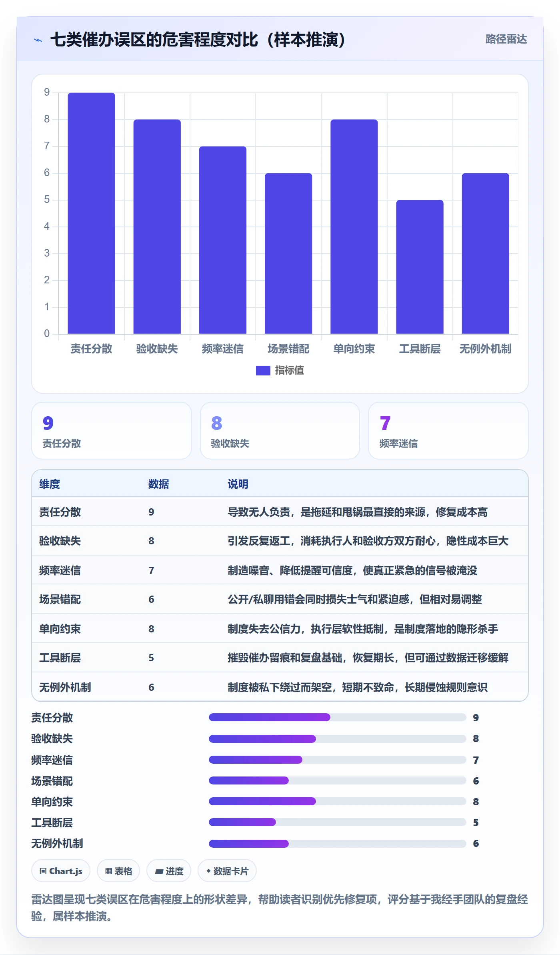Click the 路径雷达 label in the header
Viewport: 560px width, 955px height.
click(x=506, y=39)
